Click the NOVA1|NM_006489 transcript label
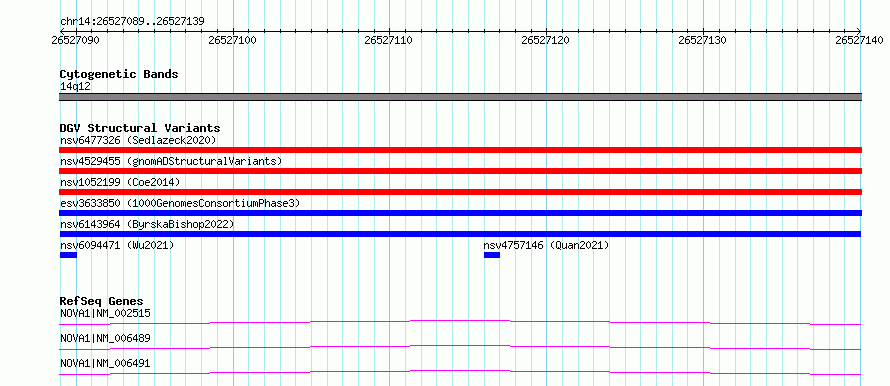 105,338
